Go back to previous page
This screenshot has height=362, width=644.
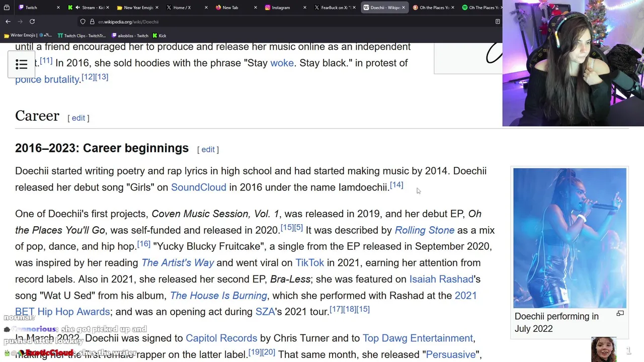tap(8, 22)
